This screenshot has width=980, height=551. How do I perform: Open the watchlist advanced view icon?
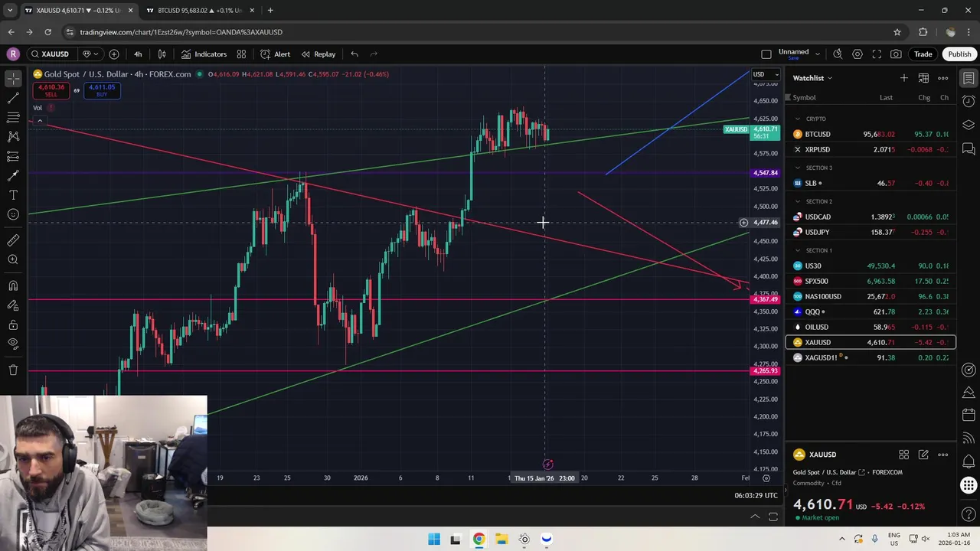[923, 78]
